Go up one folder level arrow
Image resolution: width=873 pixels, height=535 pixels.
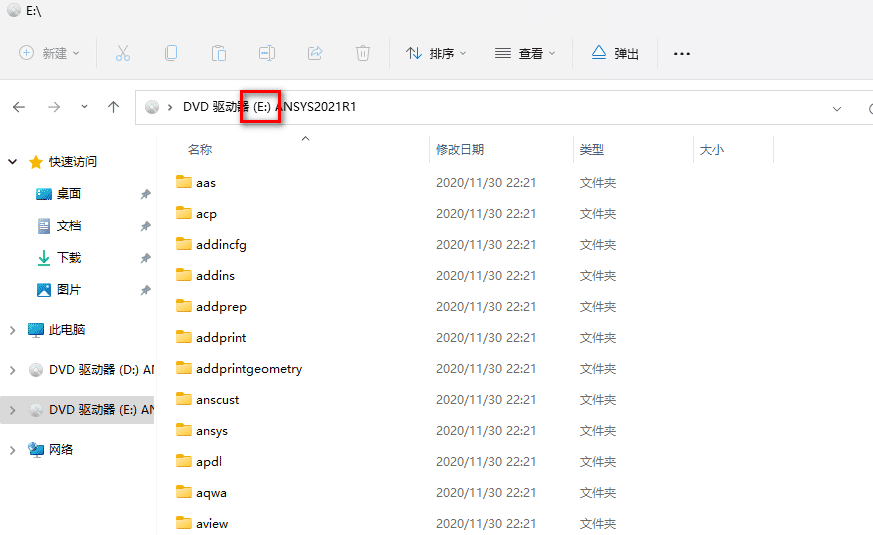click(114, 107)
